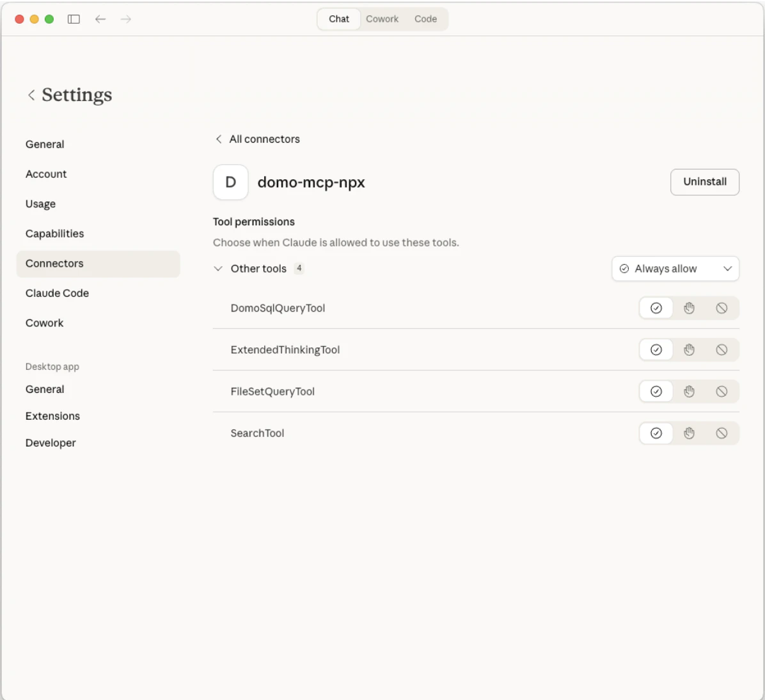The image size is (765, 700).
Task: Open the Always allow dropdown
Action: click(675, 269)
